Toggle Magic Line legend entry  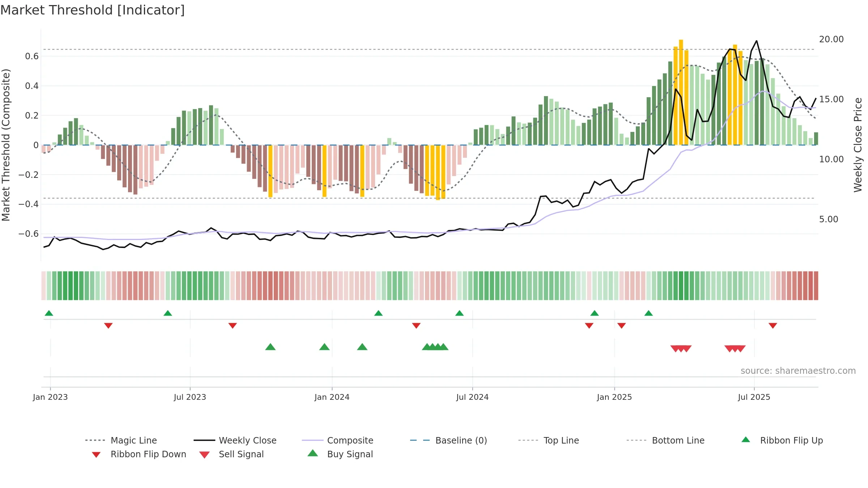click(121, 440)
